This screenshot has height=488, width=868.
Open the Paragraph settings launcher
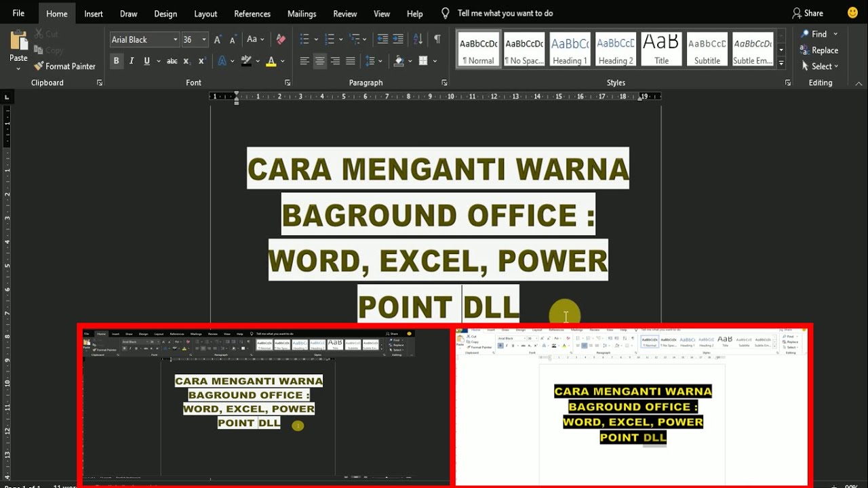click(444, 83)
